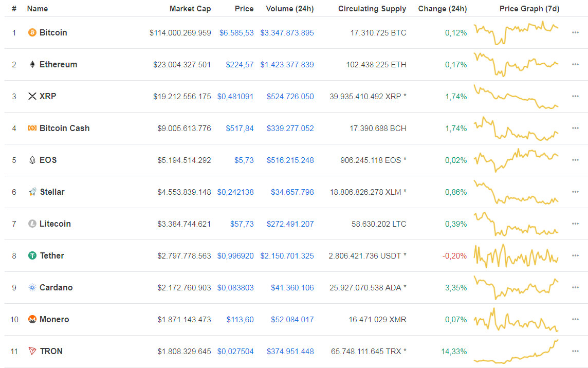This screenshot has width=588, height=368.
Task: Sort table by Market Cap column header
Action: tap(190, 9)
